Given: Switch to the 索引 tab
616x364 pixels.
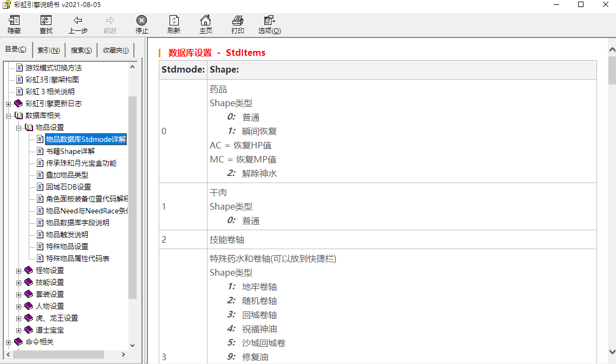Looking at the screenshot, I should pyautogui.click(x=49, y=50).
